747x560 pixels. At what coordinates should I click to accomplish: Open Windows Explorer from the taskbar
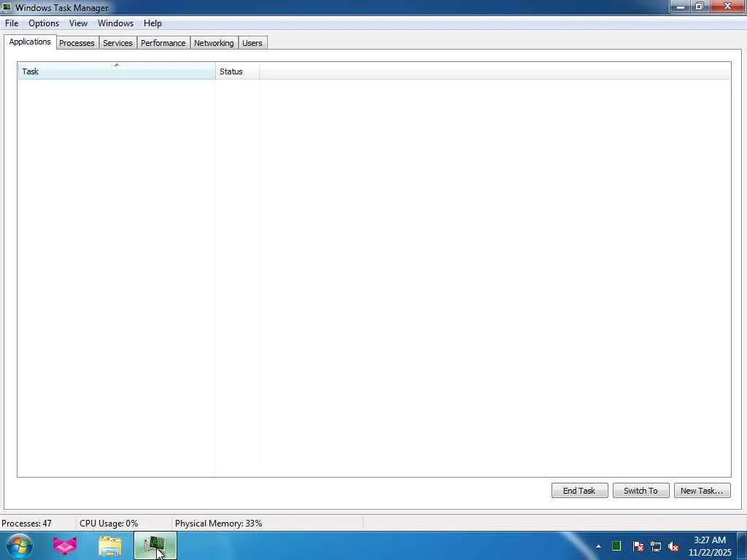[x=110, y=545]
